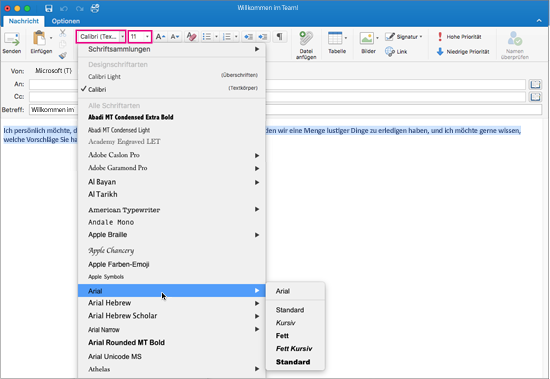The width and height of the screenshot is (550, 379).
Task: Choose Arial Rounded MT Bold font
Action: point(172,343)
